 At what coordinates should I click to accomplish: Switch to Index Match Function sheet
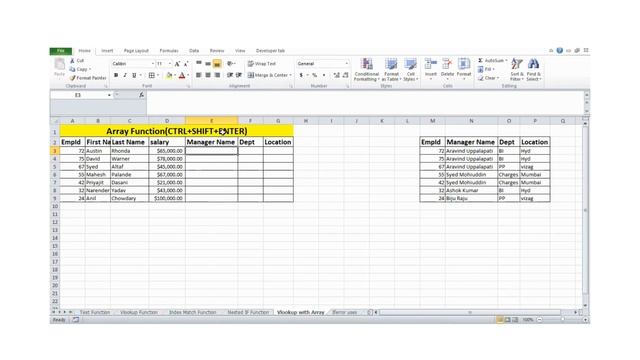[192, 312]
